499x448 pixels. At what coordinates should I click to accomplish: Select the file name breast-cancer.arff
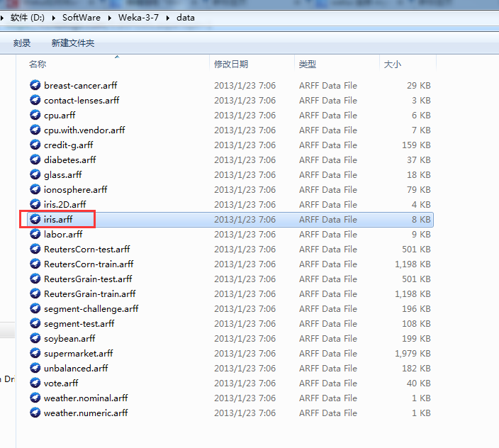click(81, 85)
